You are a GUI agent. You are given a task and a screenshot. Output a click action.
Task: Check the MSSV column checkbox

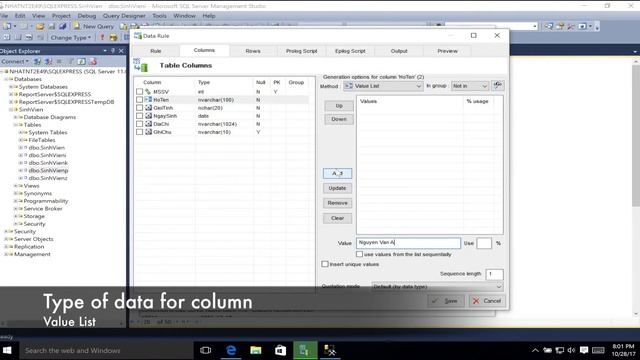pos(140,91)
